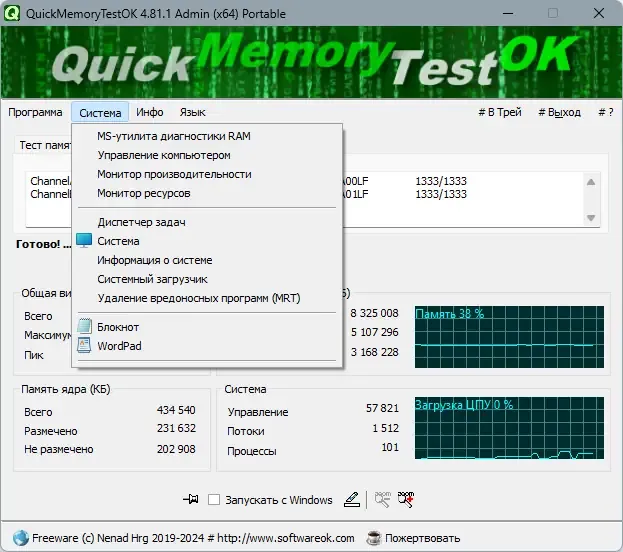Screen dimensions: 623x552
Task: Open Диспетчер задач
Action: 207,222
